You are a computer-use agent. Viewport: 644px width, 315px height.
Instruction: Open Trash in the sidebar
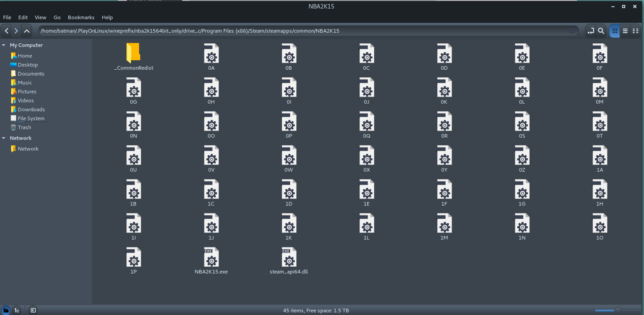click(24, 127)
